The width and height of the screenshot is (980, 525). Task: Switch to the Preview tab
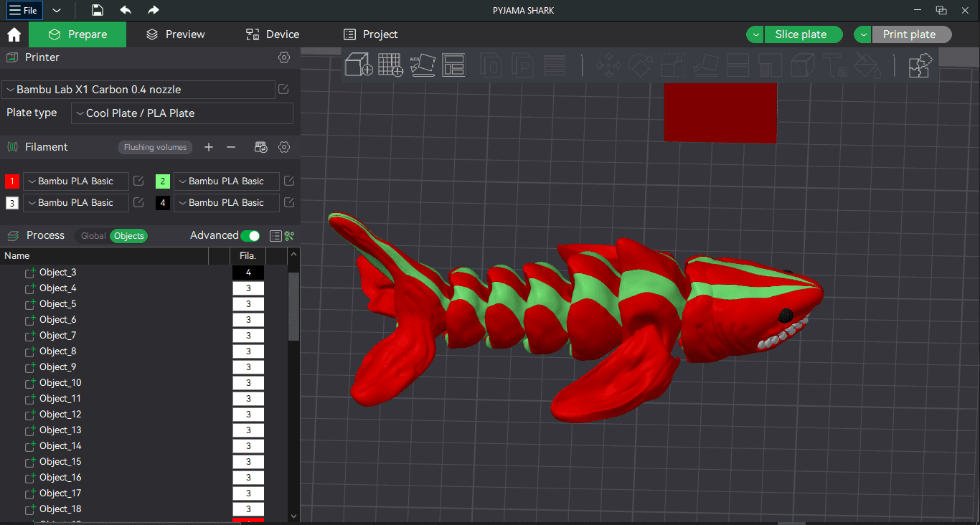pos(176,34)
